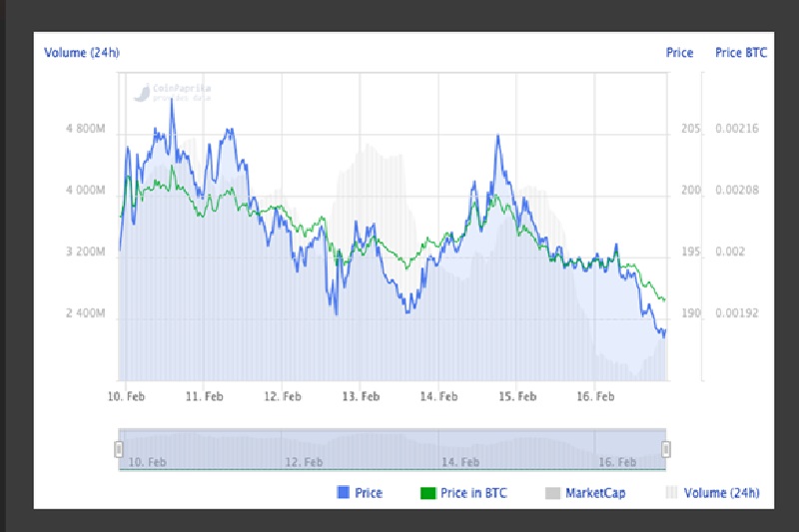Viewport: 799px width, 532px height.
Task: Click the 0.00216 Price BTC axis label
Action: click(740, 129)
